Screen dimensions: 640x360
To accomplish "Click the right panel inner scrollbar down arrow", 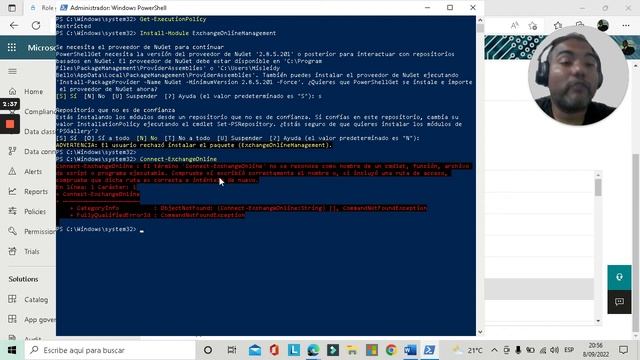I will (x=598, y=320).
